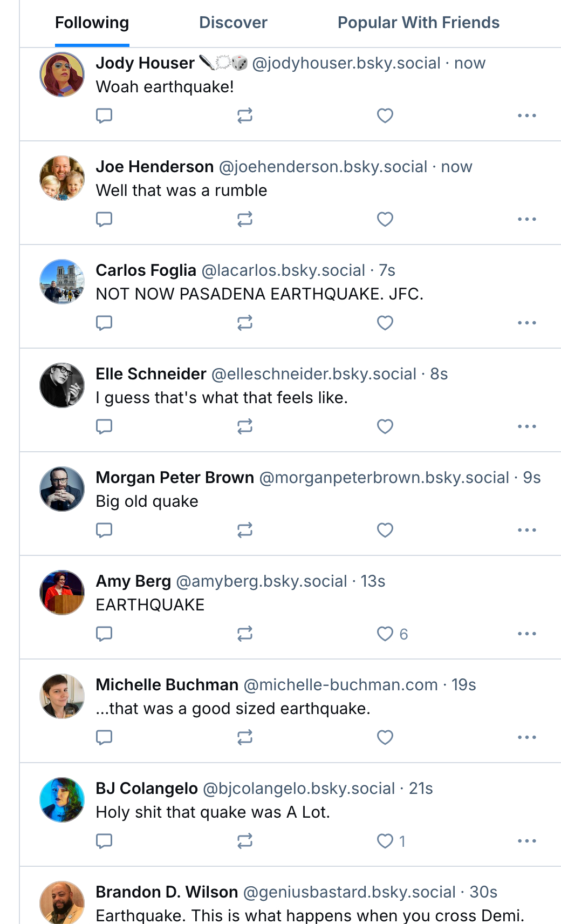Repost Amy Berg's EARTHQUAKE post

(x=245, y=634)
